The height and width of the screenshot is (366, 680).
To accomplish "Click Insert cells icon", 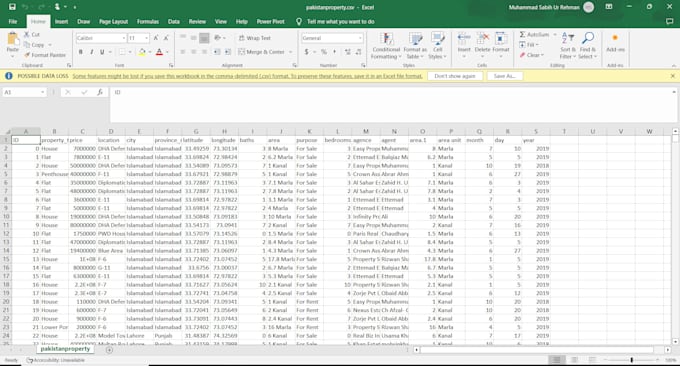I will pyautogui.click(x=464, y=39).
